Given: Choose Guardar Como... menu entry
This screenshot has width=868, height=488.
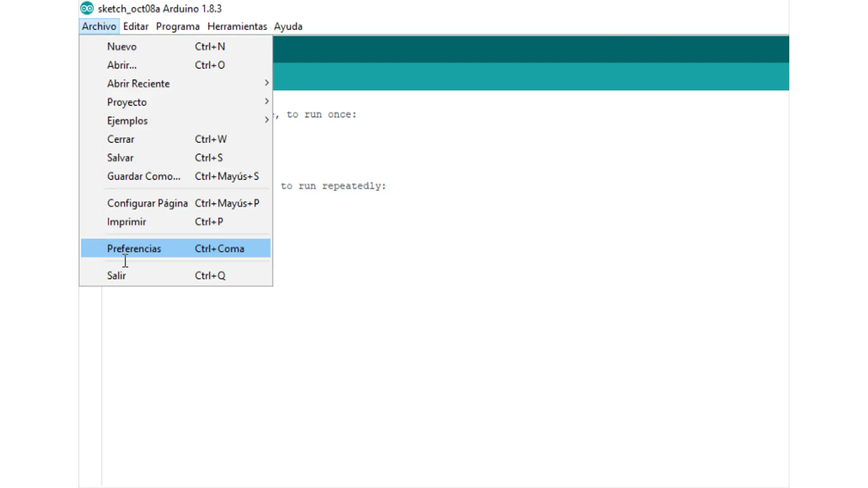Looking at the screenshot, I should click(176, 176).
